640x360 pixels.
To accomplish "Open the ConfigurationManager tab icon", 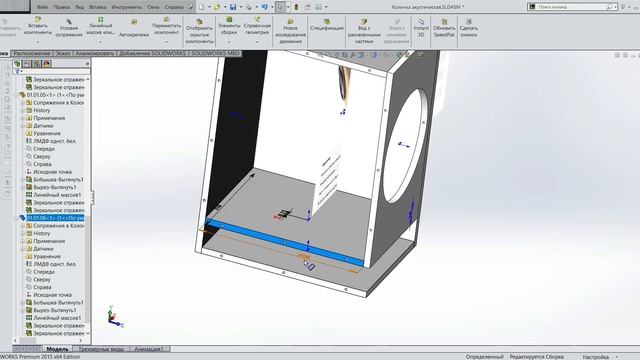I will (37, 64).
